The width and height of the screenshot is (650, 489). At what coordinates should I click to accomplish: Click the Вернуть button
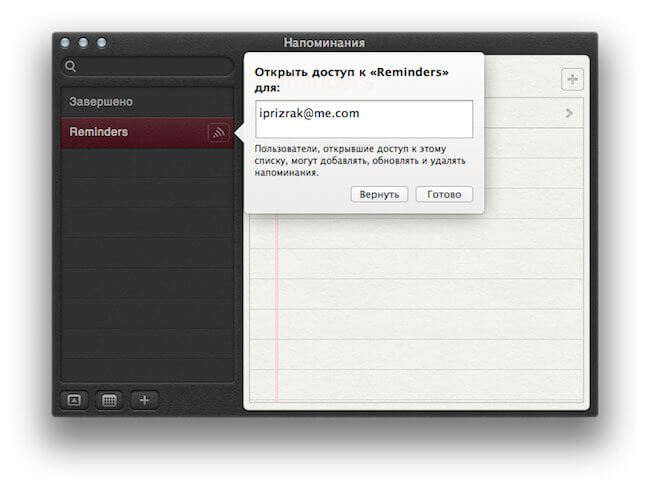[379, 194]
